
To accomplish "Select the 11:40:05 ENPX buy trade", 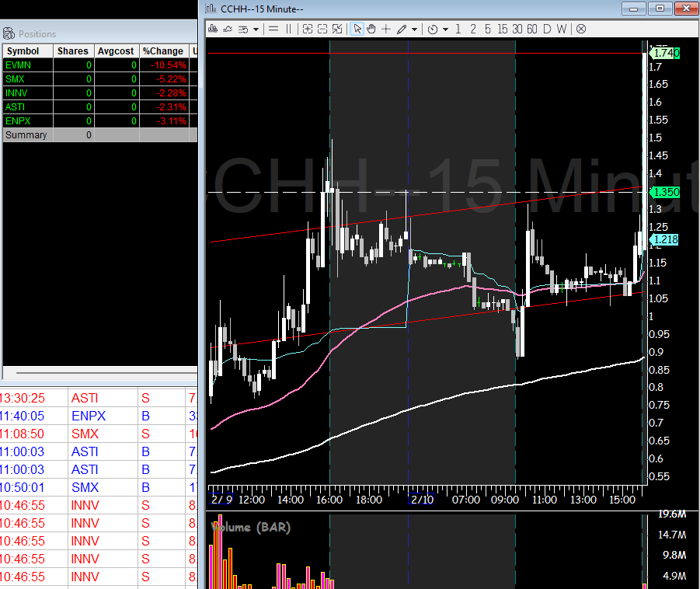I will (x=98, y=416).
